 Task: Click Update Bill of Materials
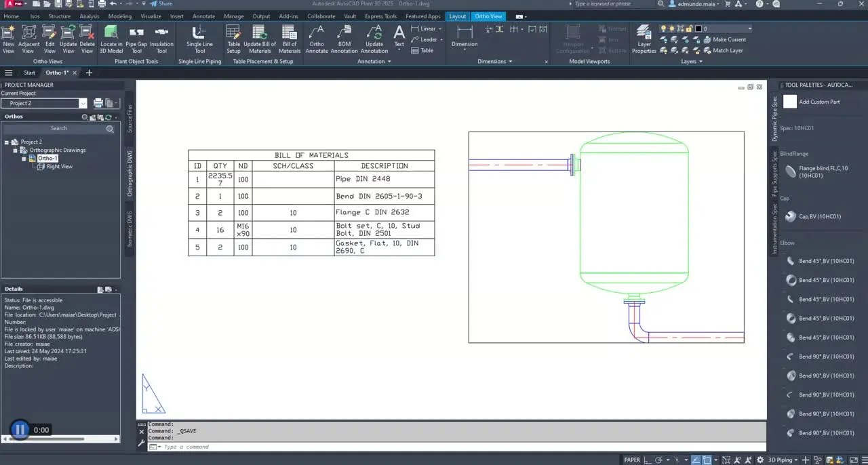260,39
